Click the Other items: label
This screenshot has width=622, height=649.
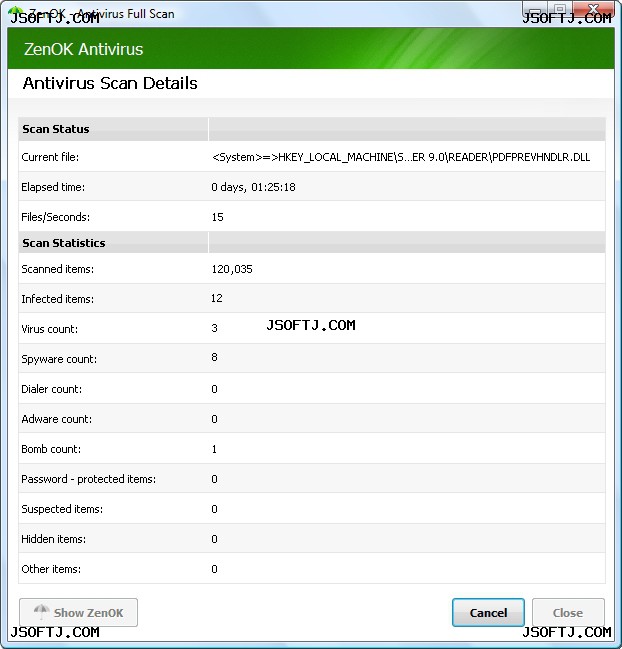51,569
